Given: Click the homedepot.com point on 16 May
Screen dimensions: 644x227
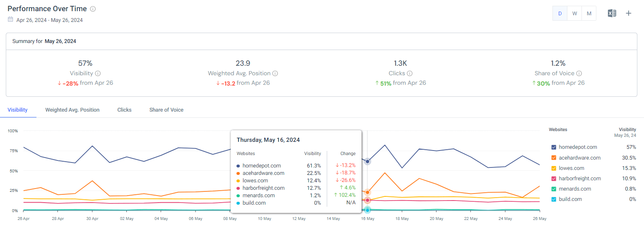Looking at the screenshot, I should coord(367,161).
